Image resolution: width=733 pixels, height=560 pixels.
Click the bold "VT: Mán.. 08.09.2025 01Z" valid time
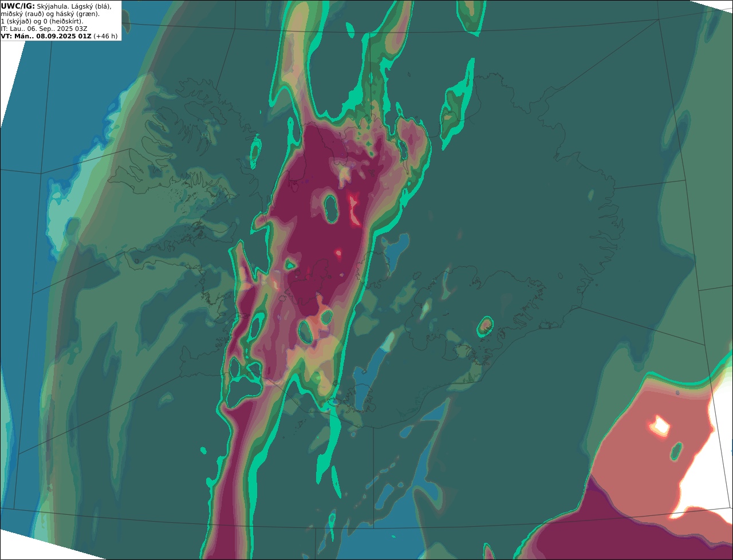coord(46,36)
